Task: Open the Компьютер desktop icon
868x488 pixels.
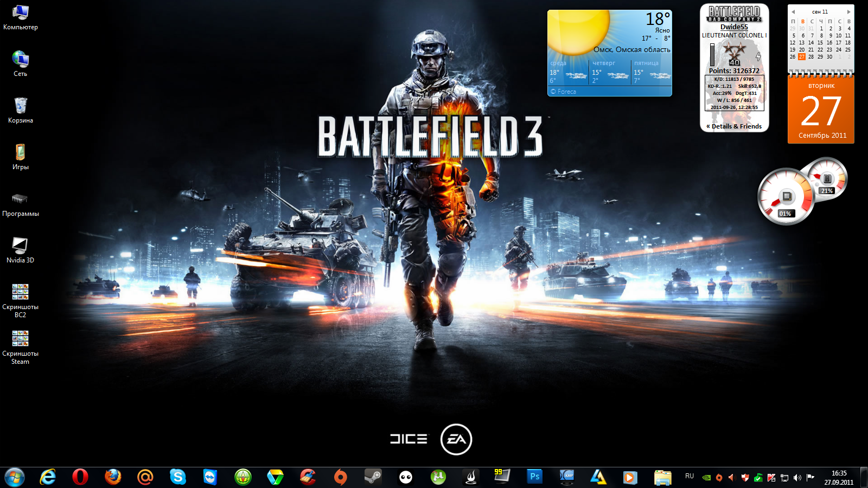Action: tap(20, 18)
